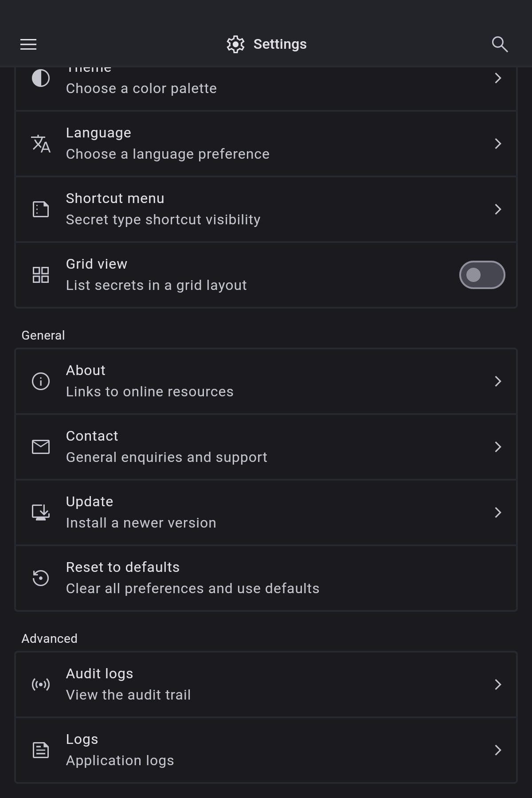
Task: Click the Contact envelope icon
Action: tap(41, 447)
